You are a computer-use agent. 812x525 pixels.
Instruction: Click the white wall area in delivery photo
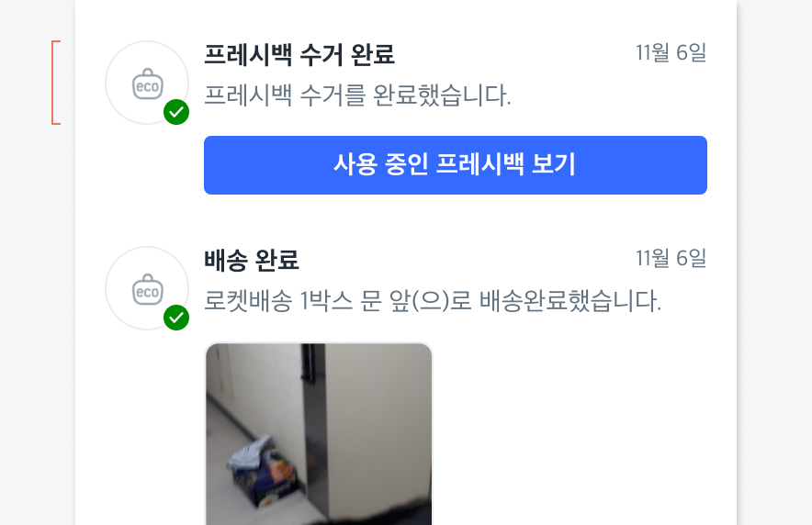click(x=378, y=414)
